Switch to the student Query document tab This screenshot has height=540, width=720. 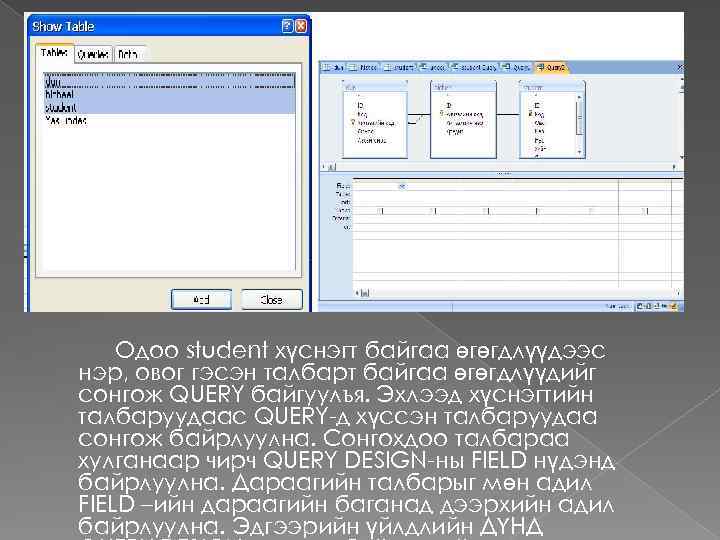[x=474, y=68]
